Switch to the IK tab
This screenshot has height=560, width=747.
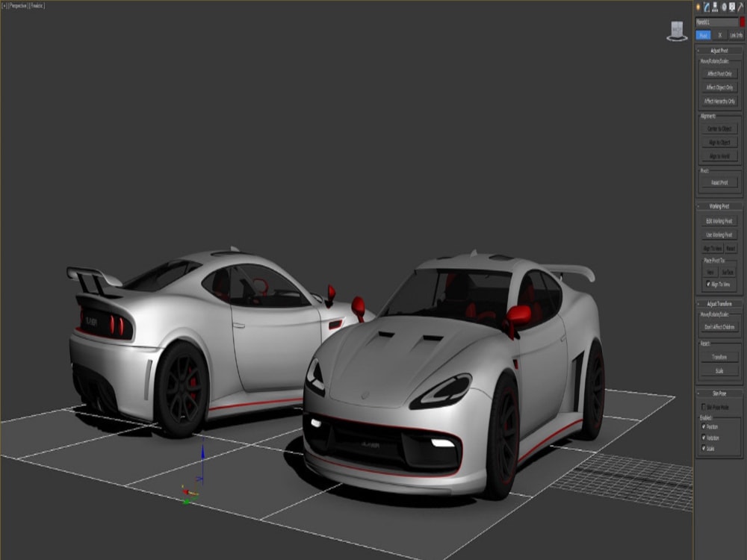(x=720, y=35)
